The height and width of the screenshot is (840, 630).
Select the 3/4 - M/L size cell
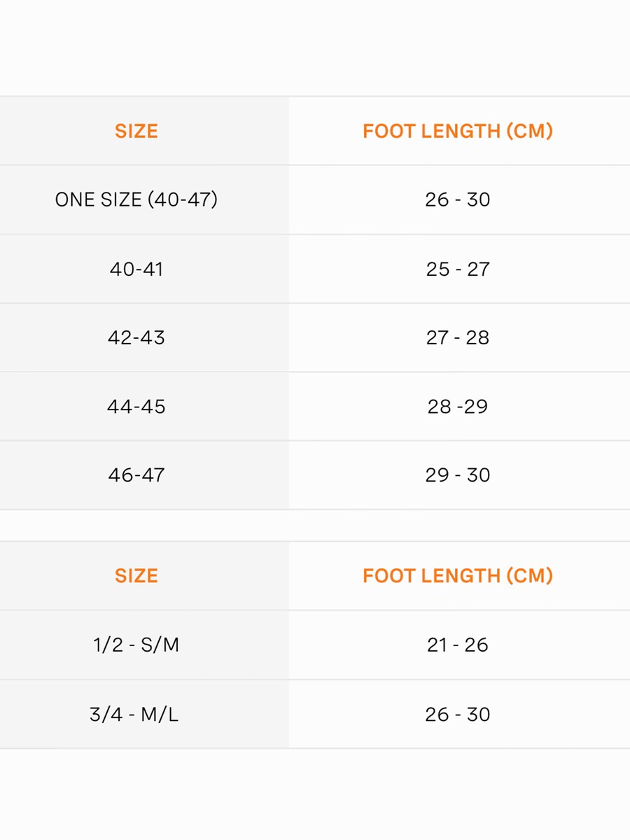(134, 714)
